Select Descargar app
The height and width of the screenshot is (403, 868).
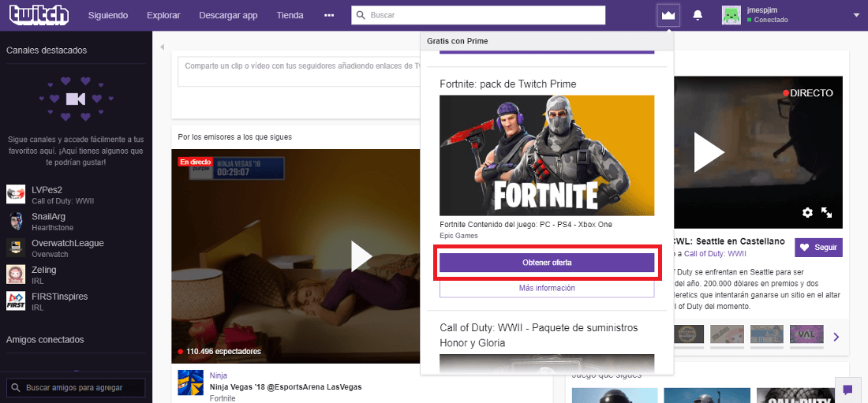coord(228,16)
